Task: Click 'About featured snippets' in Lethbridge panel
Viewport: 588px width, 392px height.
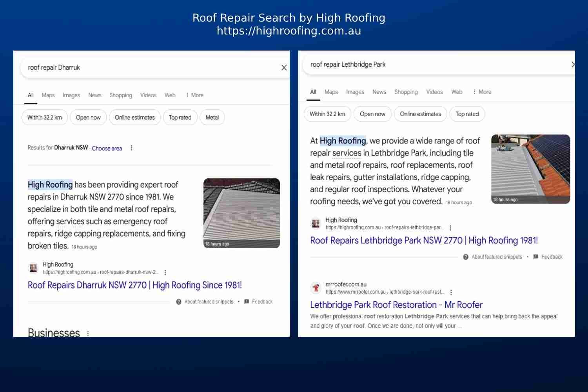Action: click(x=497, y=257)
